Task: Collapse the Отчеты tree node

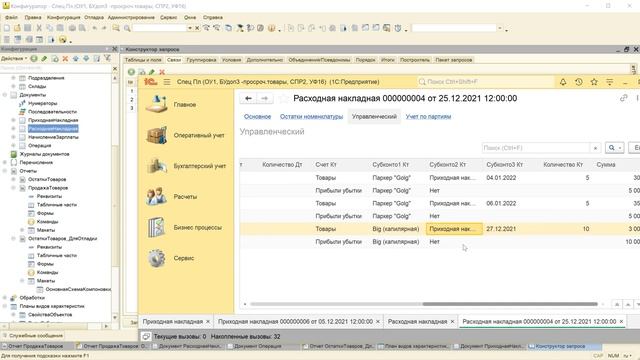Action: click(x=5, y=171)
